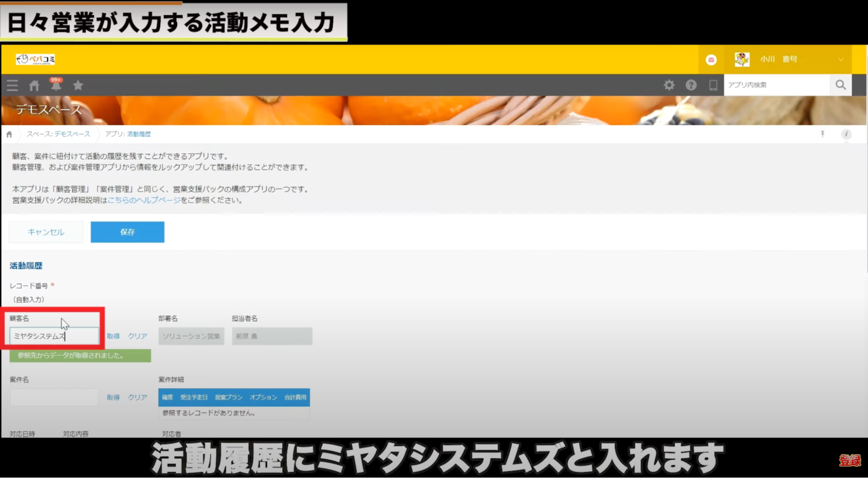Expand the 小川 user account dropdown

(841, 60)
